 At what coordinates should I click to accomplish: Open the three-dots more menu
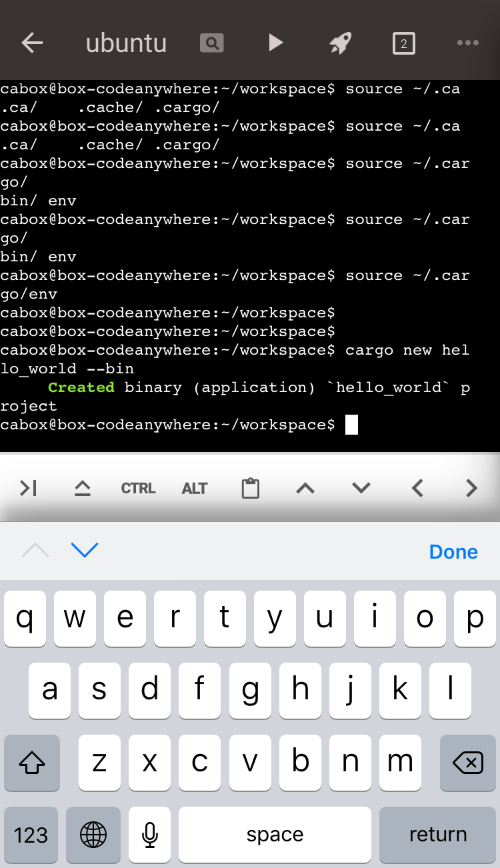[x=467, y=43]
